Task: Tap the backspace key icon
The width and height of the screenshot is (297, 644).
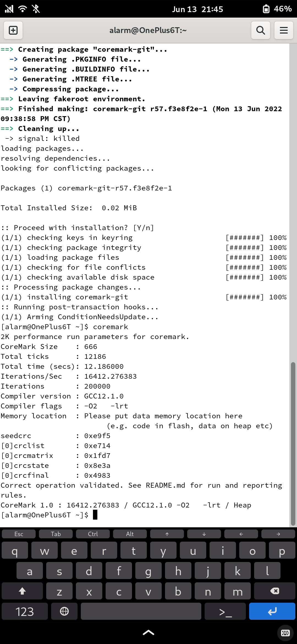Action: click(275, 591)
